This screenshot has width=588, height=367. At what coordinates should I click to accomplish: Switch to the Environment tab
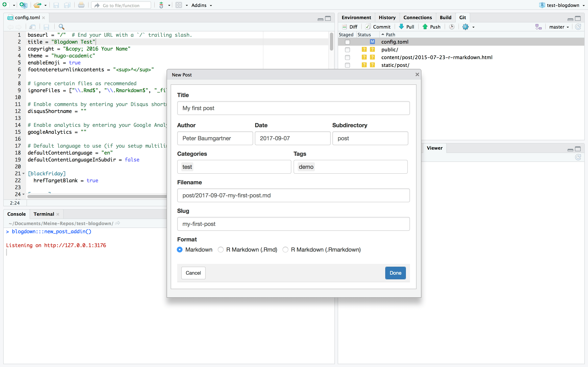click(x=356, y=18)
